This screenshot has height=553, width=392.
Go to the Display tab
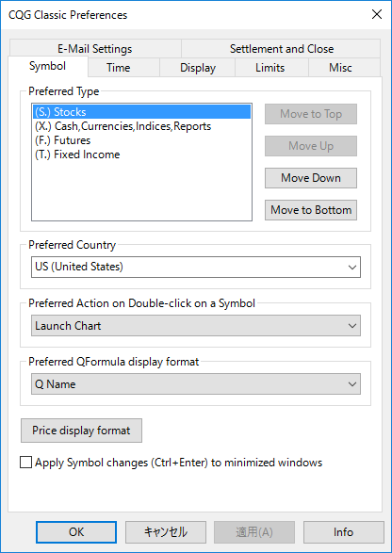(x=198, y=68)
